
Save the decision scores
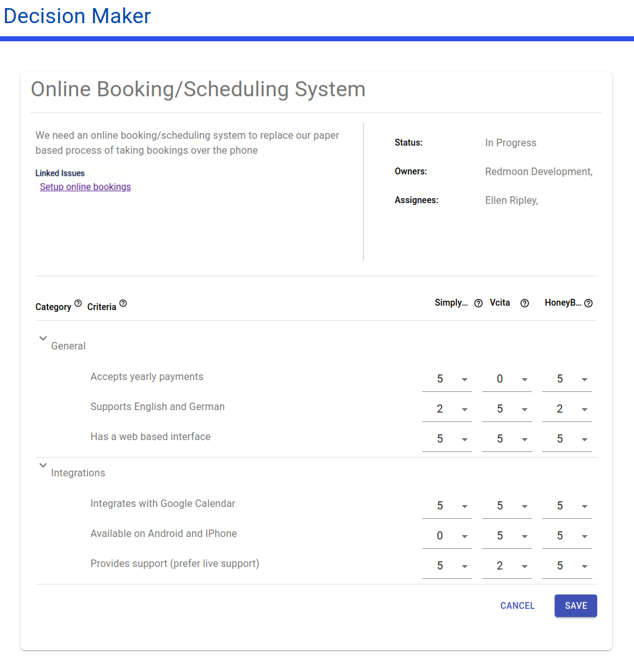tap(576, 606)
